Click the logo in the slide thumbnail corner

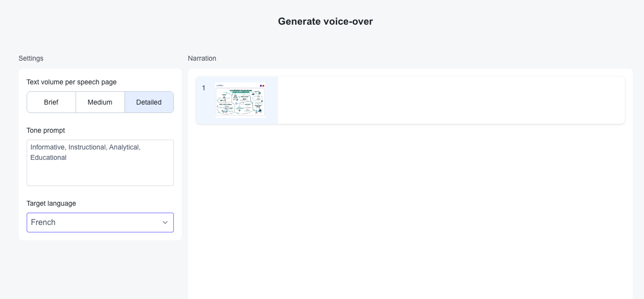point(220,85)
